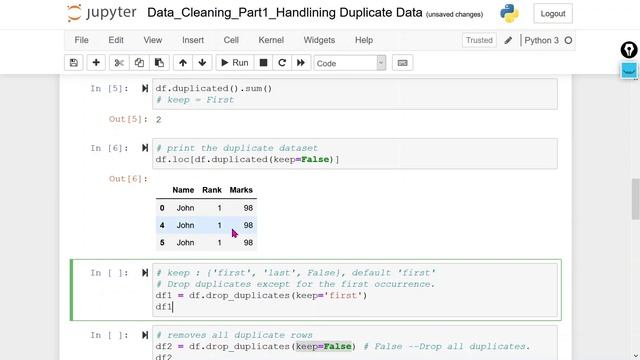Click the page vertical scrollbar thumb

[x=636, y=199]
